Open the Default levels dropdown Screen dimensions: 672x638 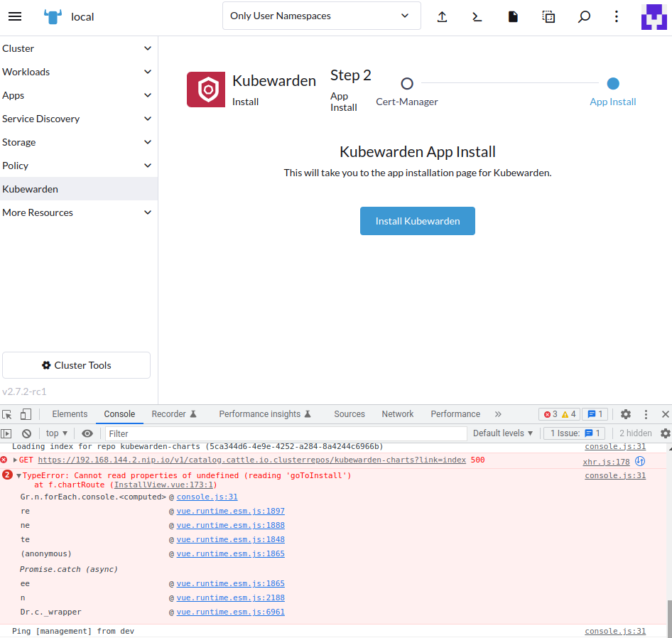coord(502,433)
